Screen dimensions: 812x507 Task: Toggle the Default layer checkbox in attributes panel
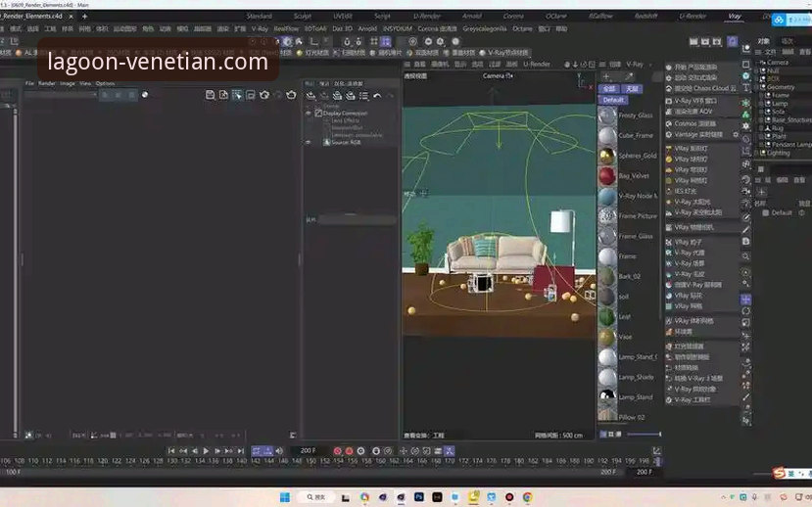click(x=765, y=212)
